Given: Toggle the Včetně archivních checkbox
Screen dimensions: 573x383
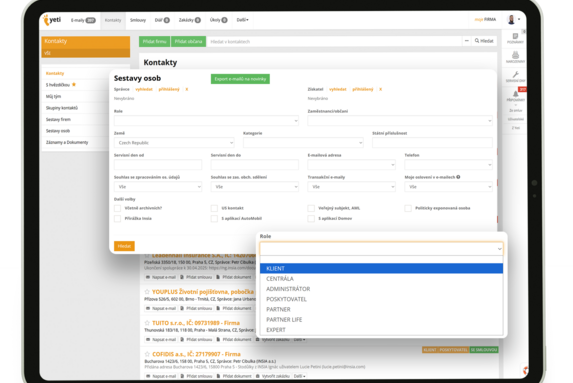Looking at the screenshot, I should click(117, 208).
